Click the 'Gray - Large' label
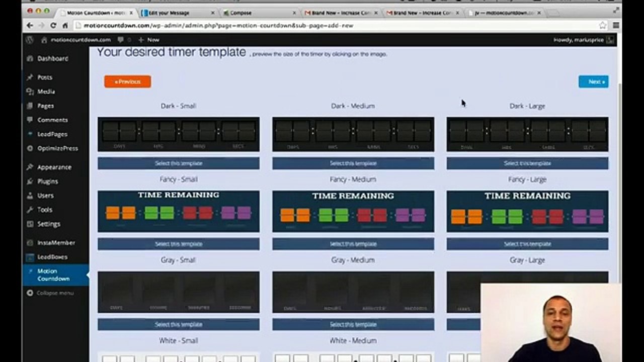 point(527,260)
